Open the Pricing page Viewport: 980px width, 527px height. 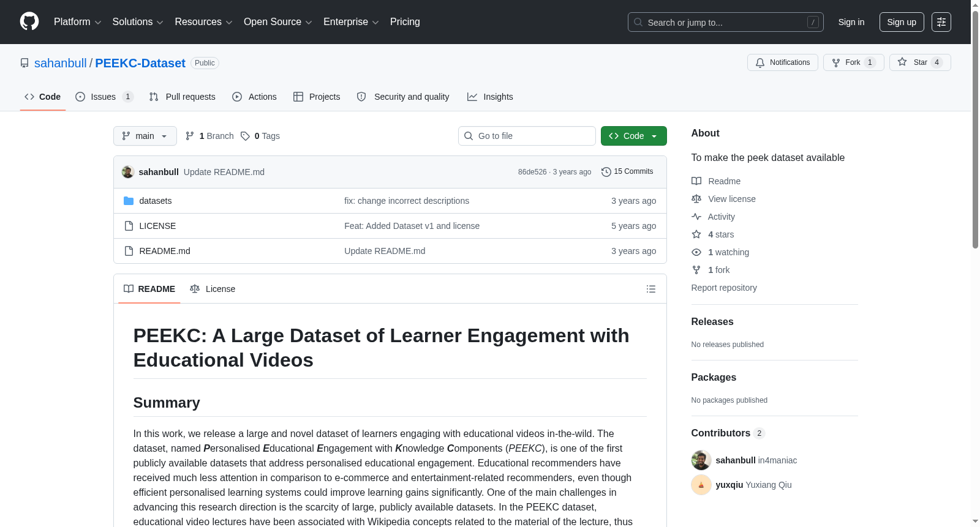[405, 22]
